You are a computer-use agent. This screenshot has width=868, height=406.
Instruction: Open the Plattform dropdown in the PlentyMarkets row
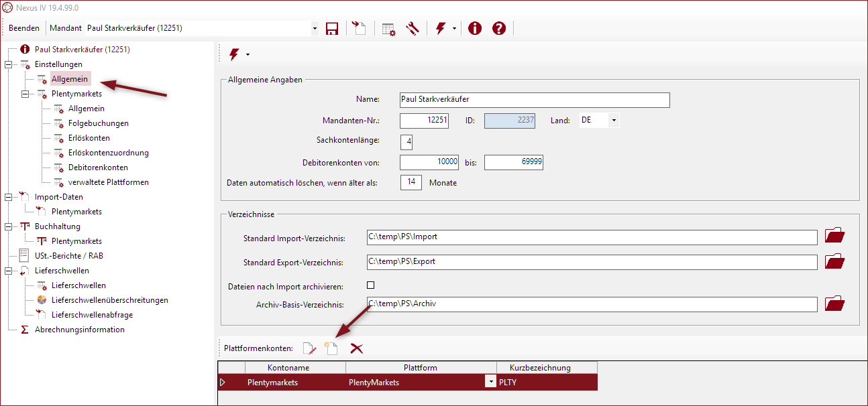(x=490, y=381)
